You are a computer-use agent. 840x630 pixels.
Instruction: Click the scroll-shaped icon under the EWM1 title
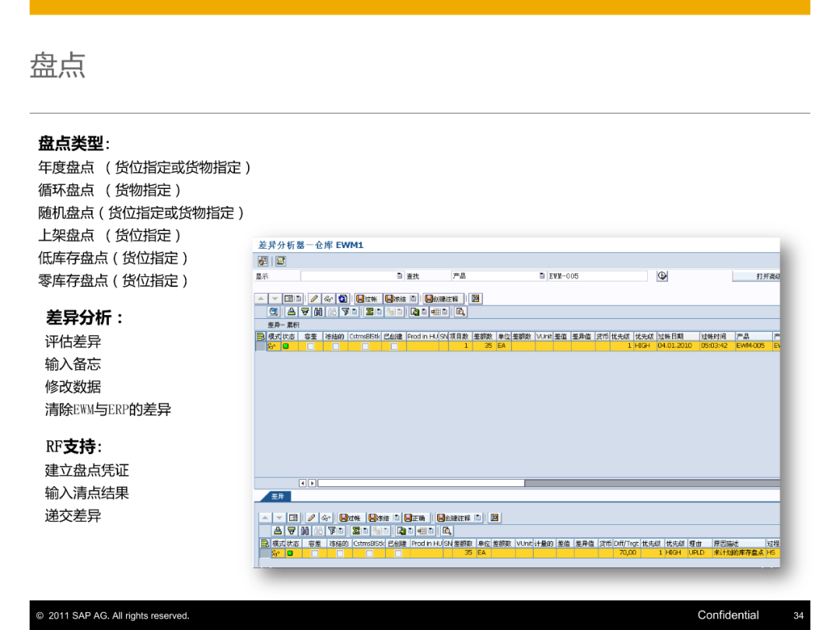click(280, 261)
